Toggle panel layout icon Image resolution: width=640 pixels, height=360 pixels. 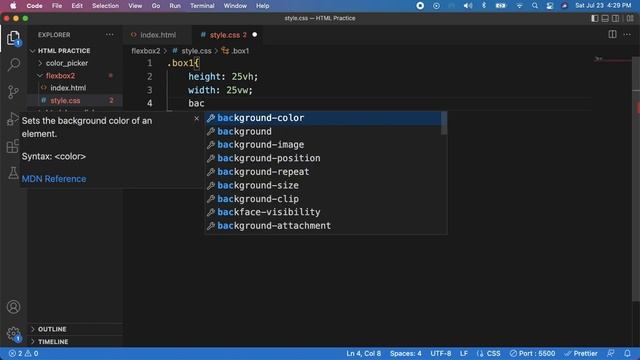tap(605, 18)
